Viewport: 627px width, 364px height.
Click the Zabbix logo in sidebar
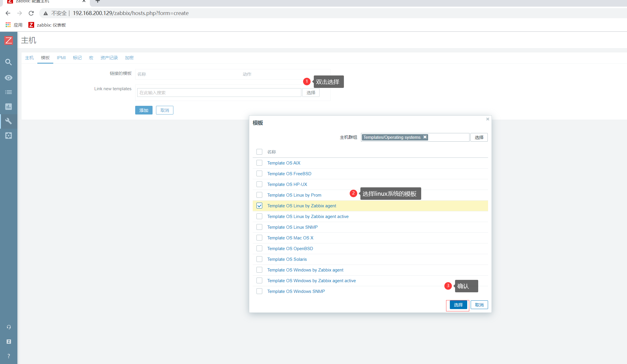(8, 40)
